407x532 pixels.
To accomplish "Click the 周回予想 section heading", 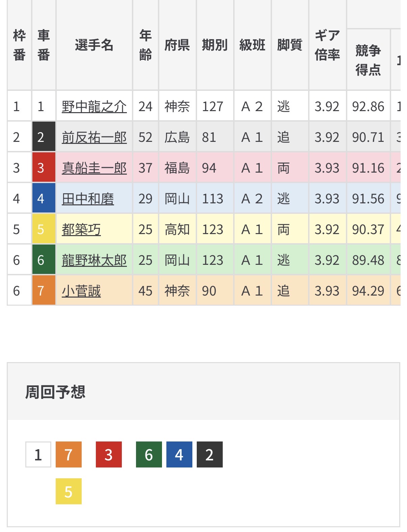I will pyautogui.click(x=55, y=392).
